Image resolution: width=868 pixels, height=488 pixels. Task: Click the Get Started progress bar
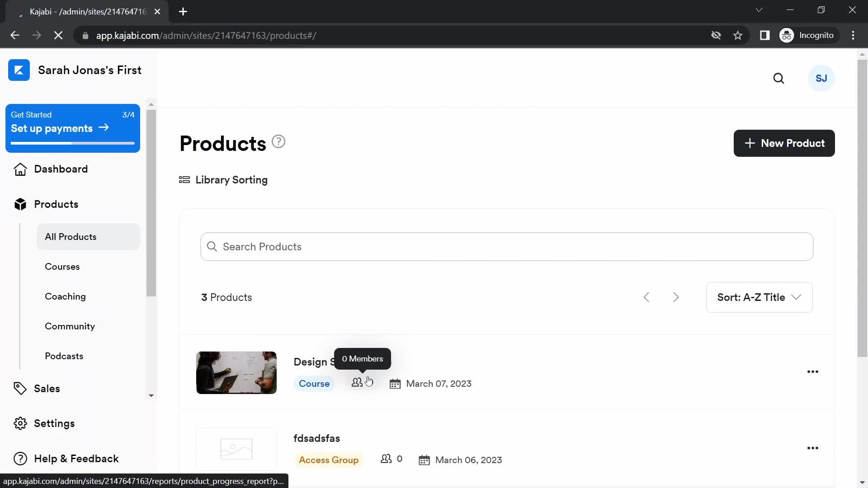pos(73,143)
